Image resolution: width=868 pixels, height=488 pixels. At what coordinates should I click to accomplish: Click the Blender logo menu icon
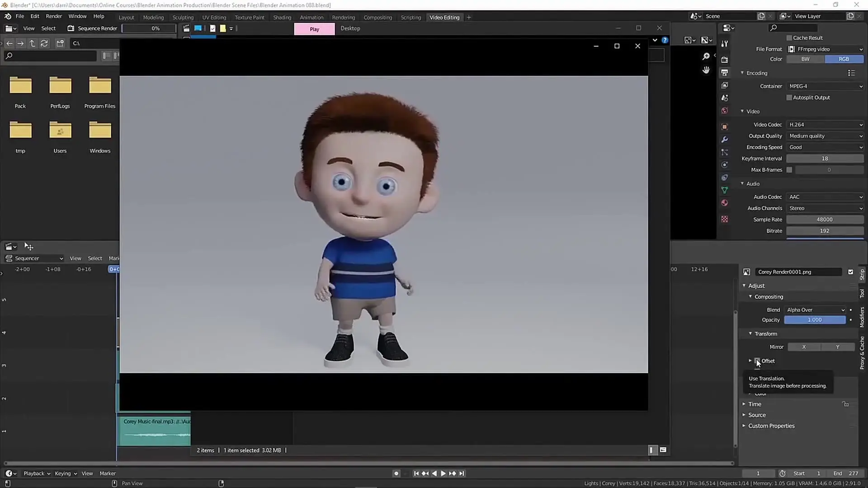(x=8, y=16)
